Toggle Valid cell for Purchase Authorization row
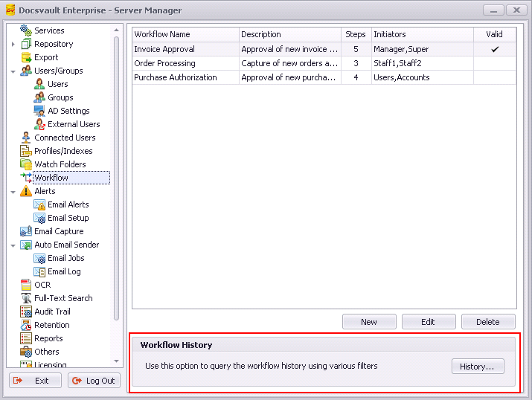 coord(495,77)
